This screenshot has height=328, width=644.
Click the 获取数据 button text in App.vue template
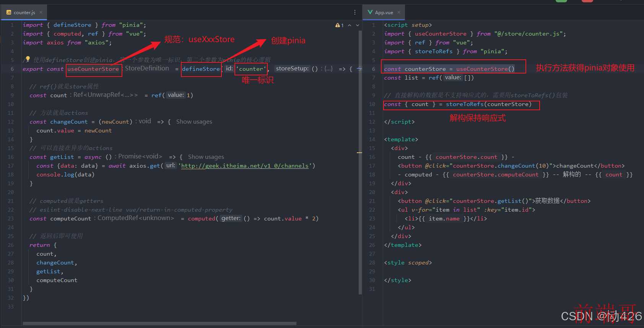(x=547, y=201)
